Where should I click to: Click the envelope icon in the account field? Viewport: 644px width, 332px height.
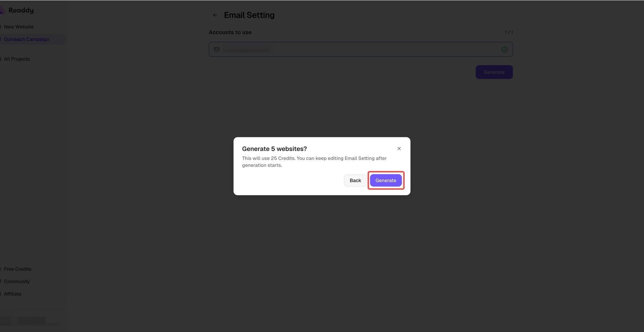point(216,49)
